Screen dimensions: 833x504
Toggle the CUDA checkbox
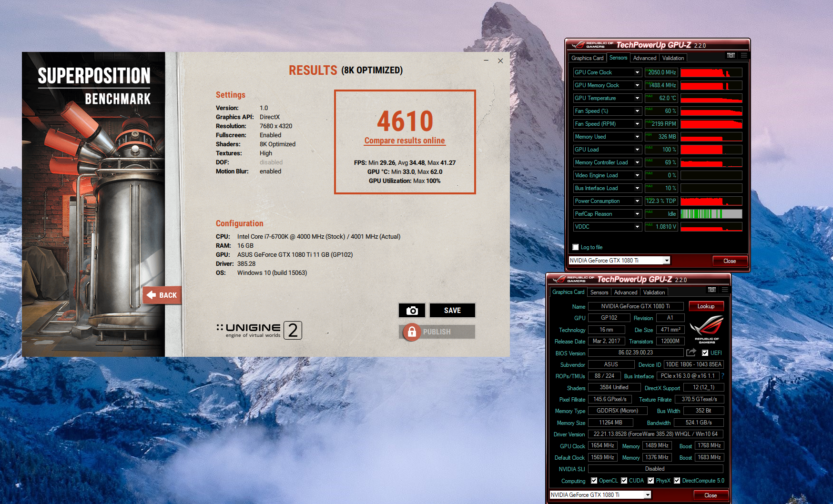[624, 481]
